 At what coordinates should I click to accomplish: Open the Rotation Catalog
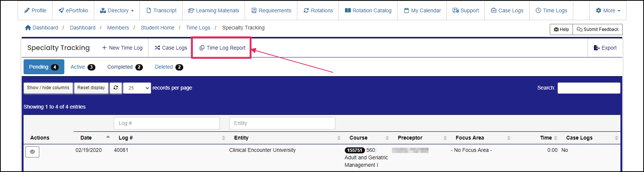(368, 10)
